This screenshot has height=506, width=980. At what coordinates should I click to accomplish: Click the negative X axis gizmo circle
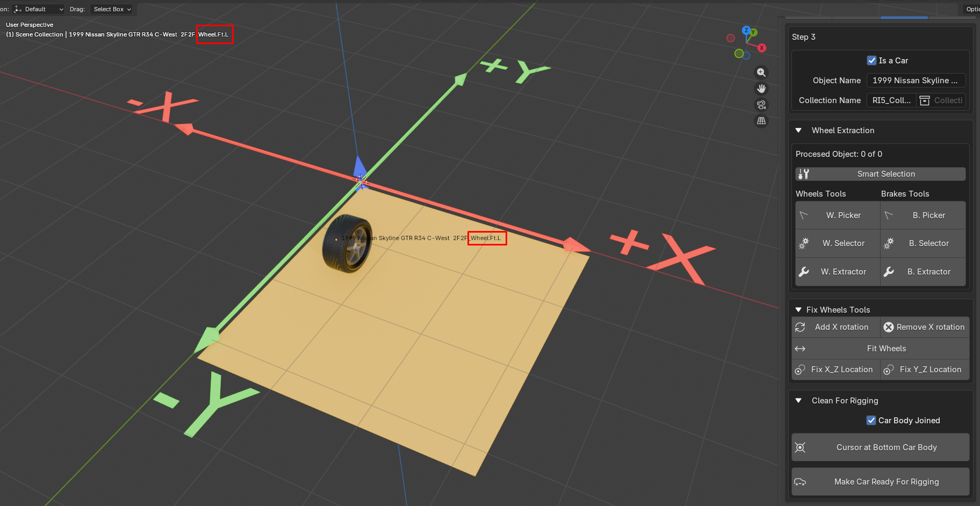tap(731, 38)
